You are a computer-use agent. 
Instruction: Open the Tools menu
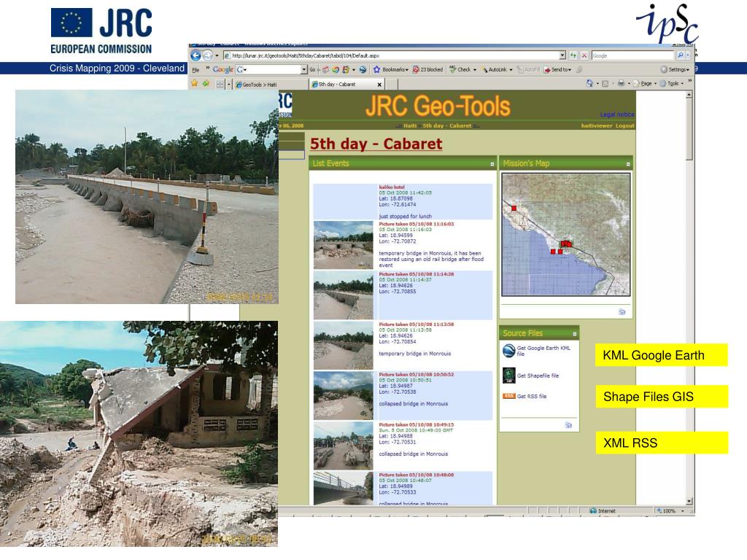[x=672, y=83]
